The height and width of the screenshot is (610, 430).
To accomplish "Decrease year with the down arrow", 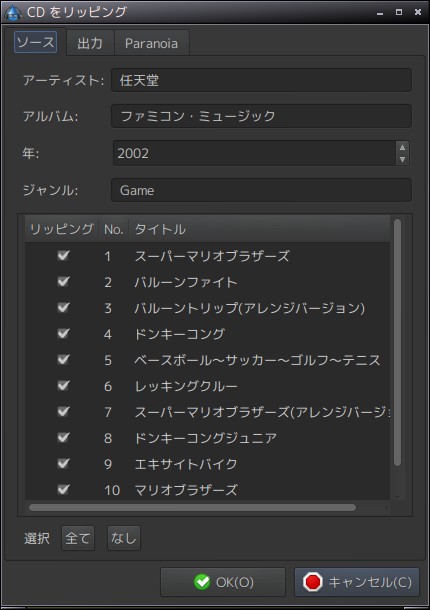I will point(402,159).
